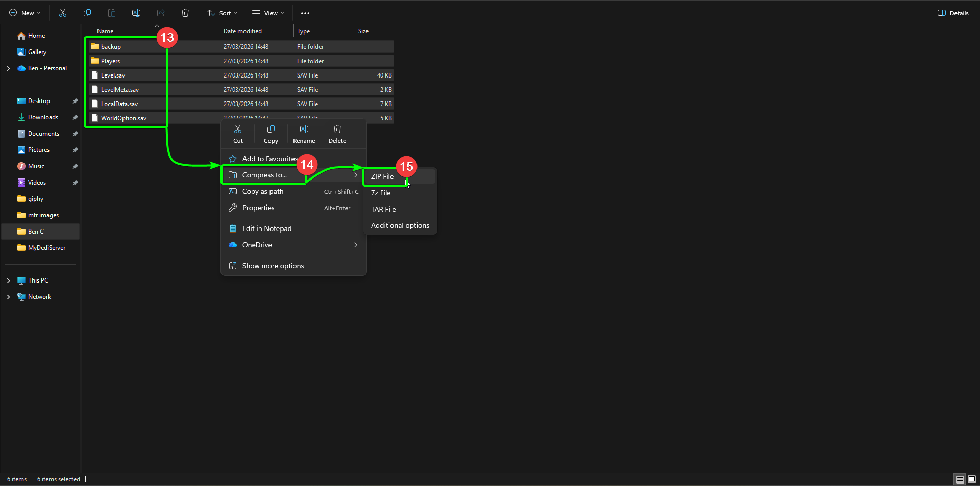980x486 pixels.
Task: Toggle the Details pane button
Action: pyautogui.click(x=953, y=13)
